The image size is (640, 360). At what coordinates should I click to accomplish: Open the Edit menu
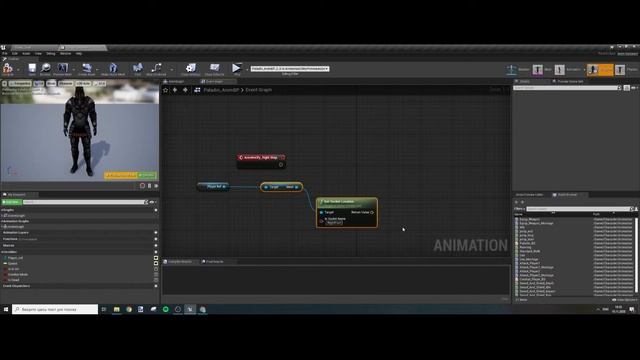(x=15, y=53)
